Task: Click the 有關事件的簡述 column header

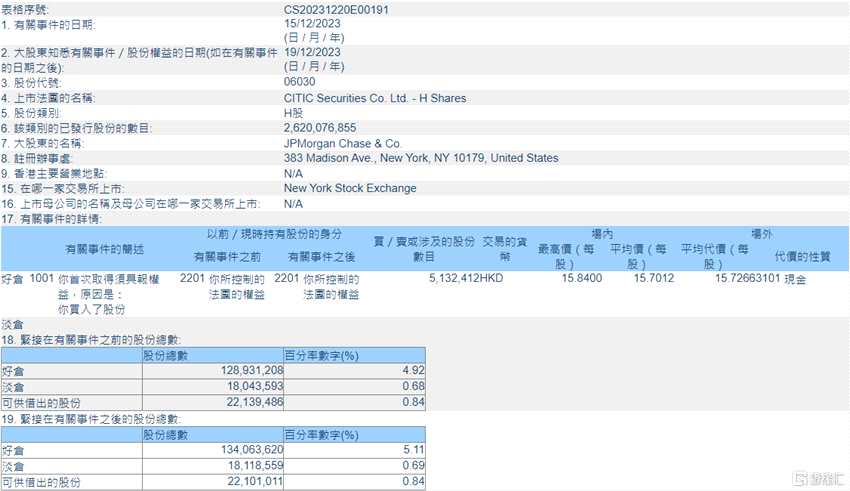Action: click(105, 249)
